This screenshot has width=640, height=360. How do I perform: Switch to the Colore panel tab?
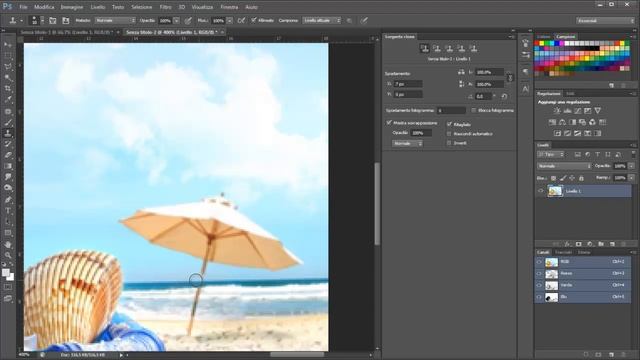pyautogui.click(x=544, y=37)
